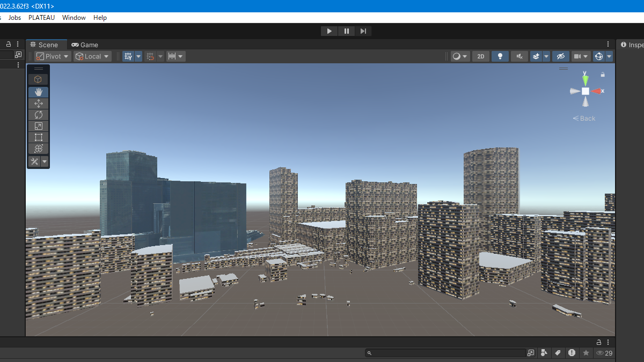Viewport: 644px width, 362px height.
Task: Select the Hand view tool
Action: point(38,92)
